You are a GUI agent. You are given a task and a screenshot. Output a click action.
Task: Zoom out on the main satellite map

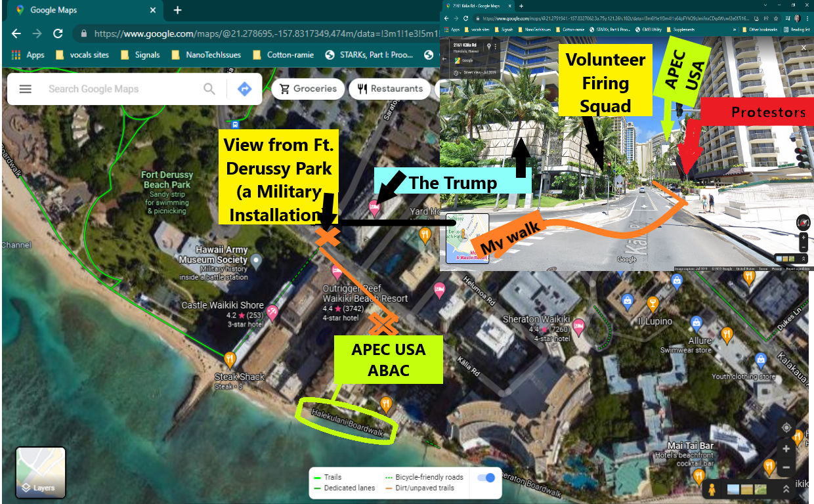(x=786, y=468)
